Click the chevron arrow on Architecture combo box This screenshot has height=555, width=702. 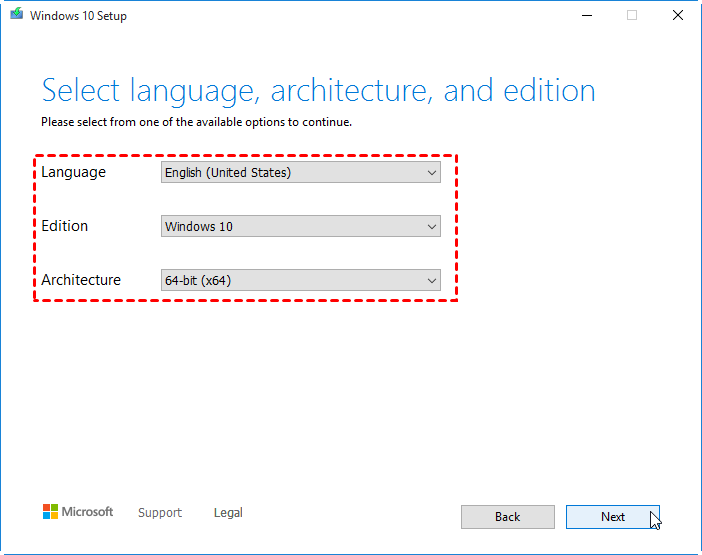(432, 280)
